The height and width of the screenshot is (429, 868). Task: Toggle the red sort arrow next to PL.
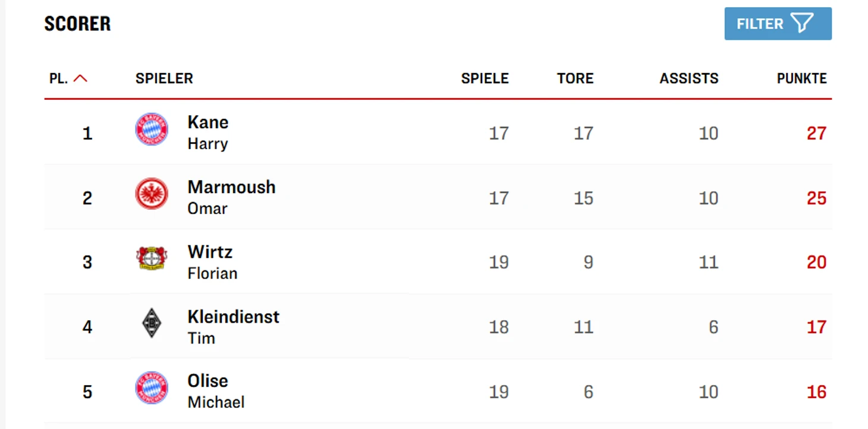(80, 78)
